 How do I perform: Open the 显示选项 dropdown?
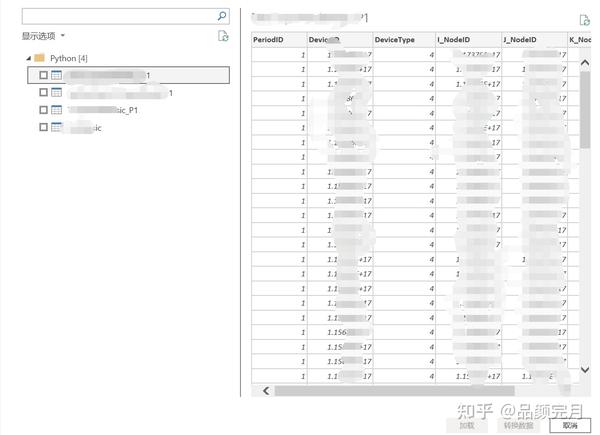[43, 36]
